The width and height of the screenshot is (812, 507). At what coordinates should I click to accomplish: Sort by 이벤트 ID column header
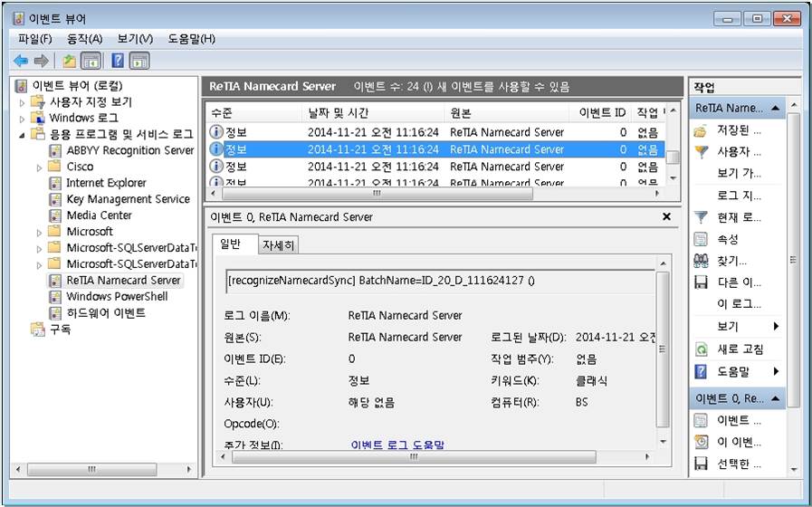pos(602,113)
